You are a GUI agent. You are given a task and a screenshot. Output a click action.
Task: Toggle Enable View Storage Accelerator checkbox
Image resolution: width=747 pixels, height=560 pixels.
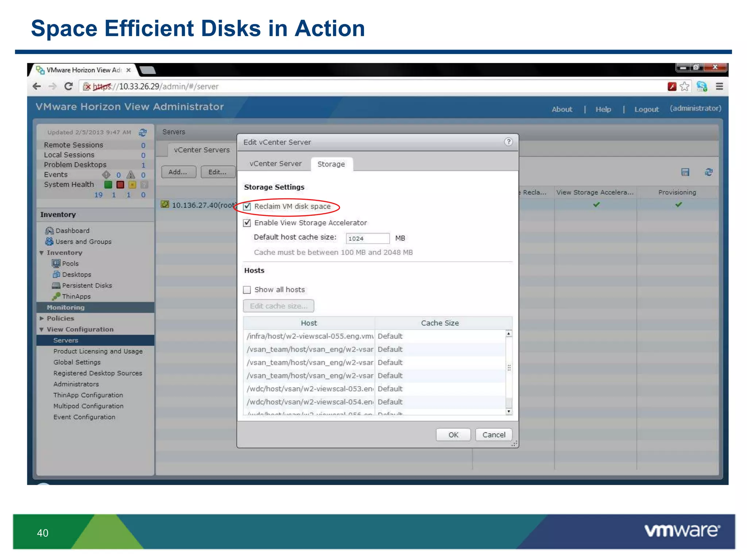[247, 223]
